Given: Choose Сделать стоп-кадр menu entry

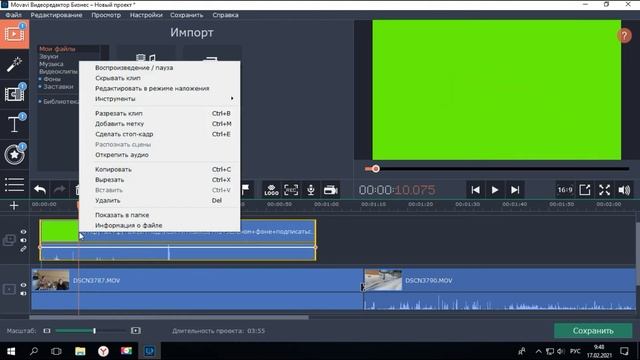Looking at the screenshot, I should click(159, 134).
